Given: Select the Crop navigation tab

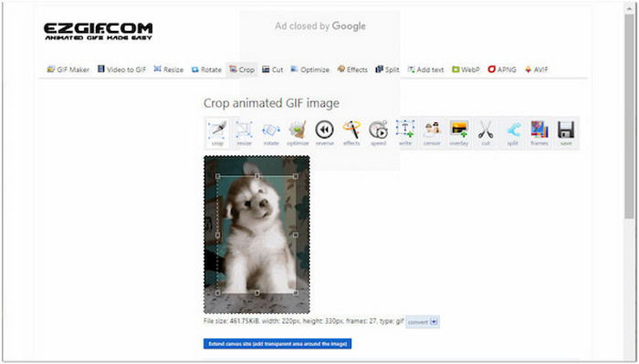Looking at the screenshot, I should (242, 69).
